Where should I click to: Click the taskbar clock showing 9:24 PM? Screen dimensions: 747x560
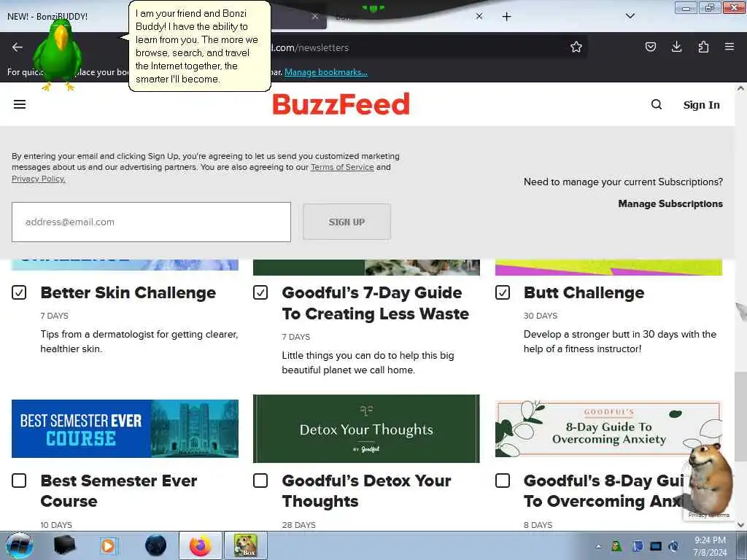coord(710,545)
